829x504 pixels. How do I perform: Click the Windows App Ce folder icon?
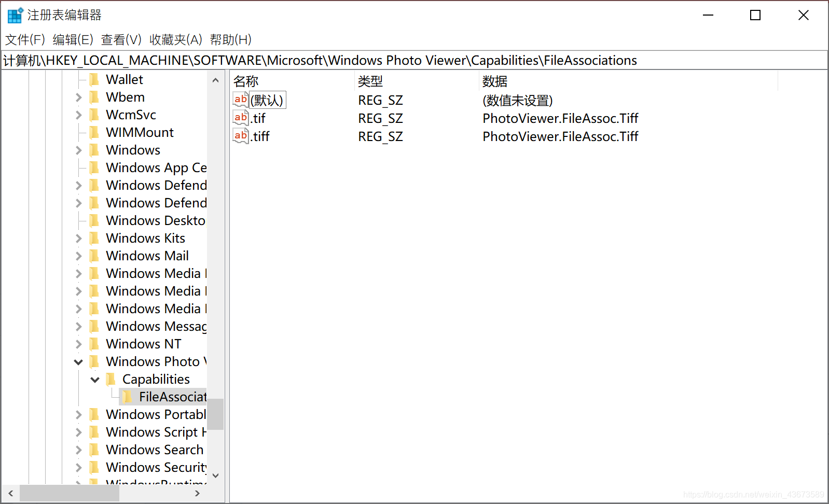[x=94, y=167]
